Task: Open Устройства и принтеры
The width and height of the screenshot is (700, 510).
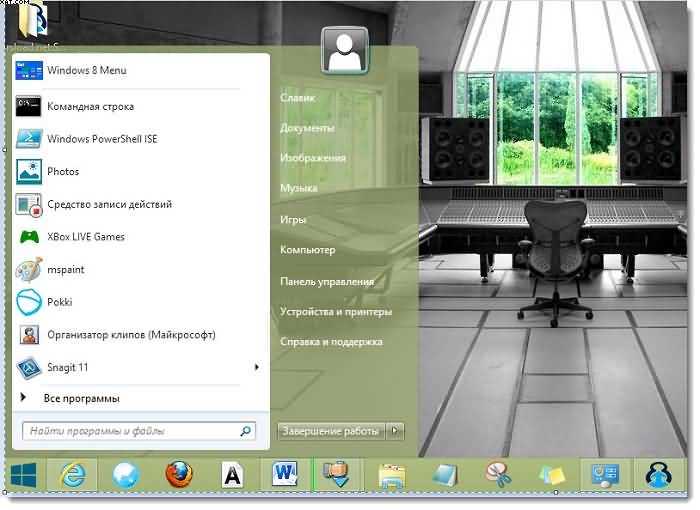Action: pos(336,312)
